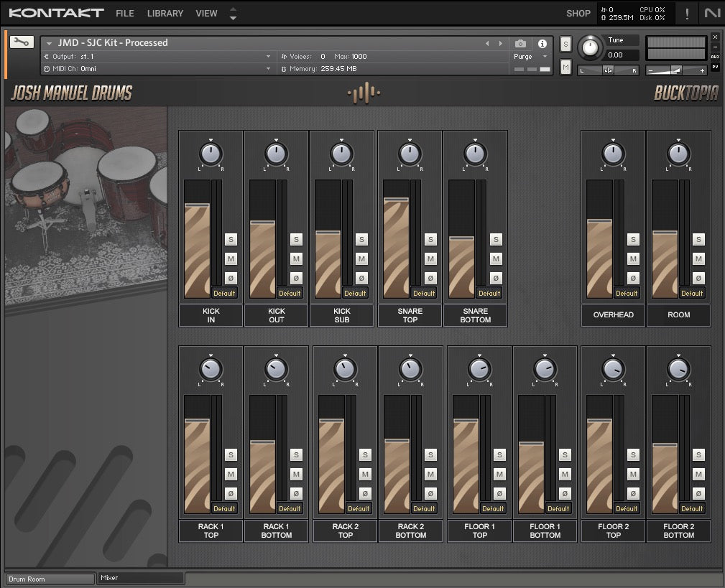
Task: Switch to the Drum Room tab
Action: coord(50,579)
